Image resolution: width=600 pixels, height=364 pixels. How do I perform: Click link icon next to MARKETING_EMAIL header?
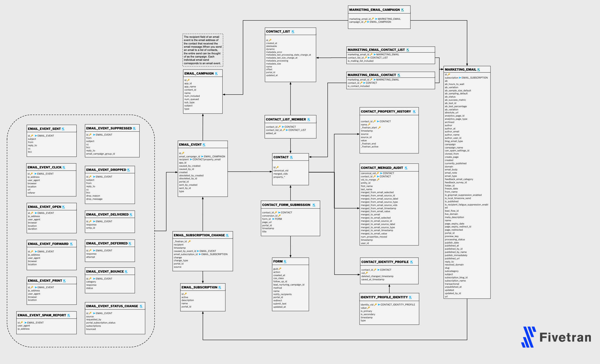(479, 70)
